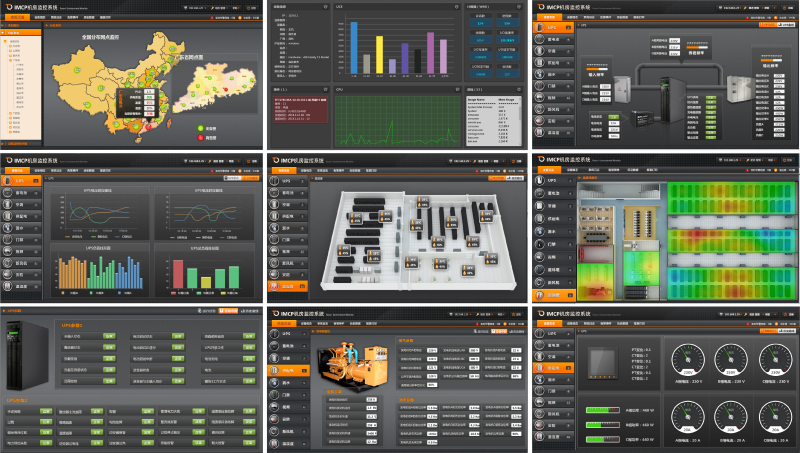Select the first orange tab in map panel
Viewport: 800px width, 453px height.
[x=19, y=18]
